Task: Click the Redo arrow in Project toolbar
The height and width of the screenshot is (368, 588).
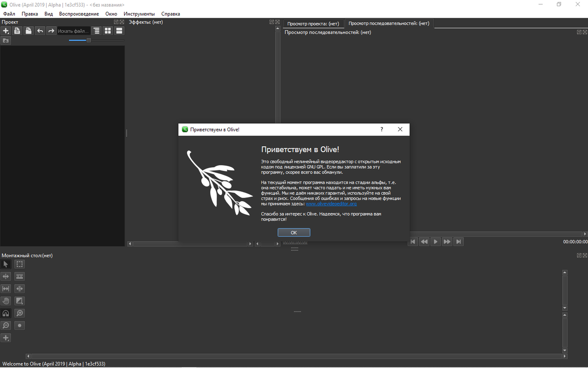Action: click(x=51, y=31)
